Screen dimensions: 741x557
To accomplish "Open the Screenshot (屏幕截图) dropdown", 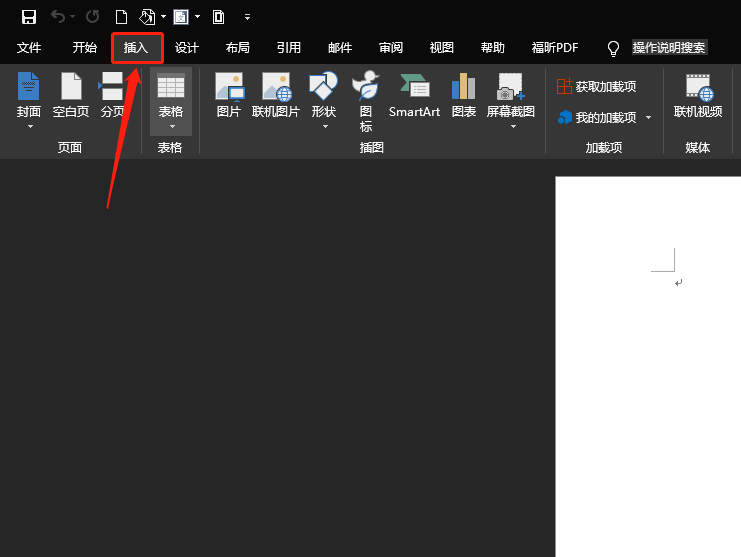I will coord(511,126).
